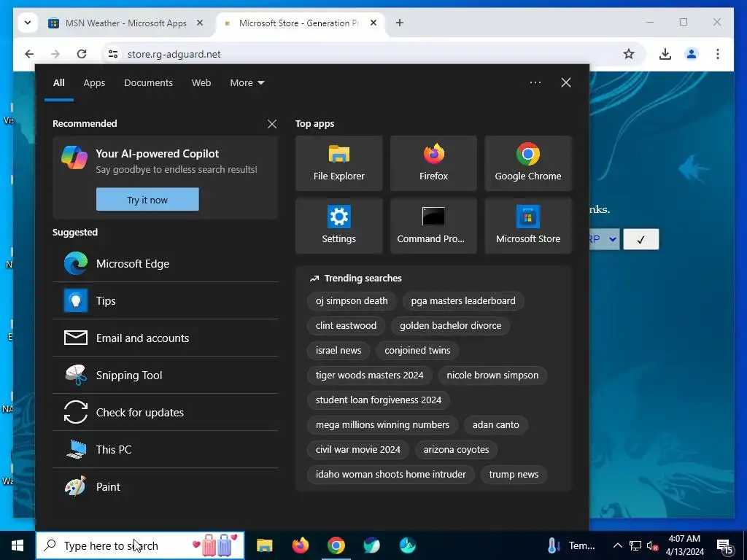Bookmark this page with the star icon

(x=629, y=54)
